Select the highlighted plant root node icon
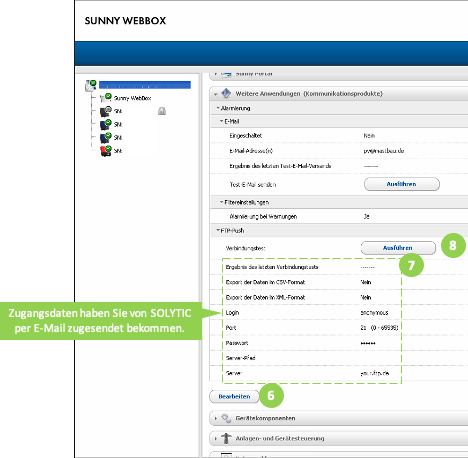 click(x=91, y=85)
